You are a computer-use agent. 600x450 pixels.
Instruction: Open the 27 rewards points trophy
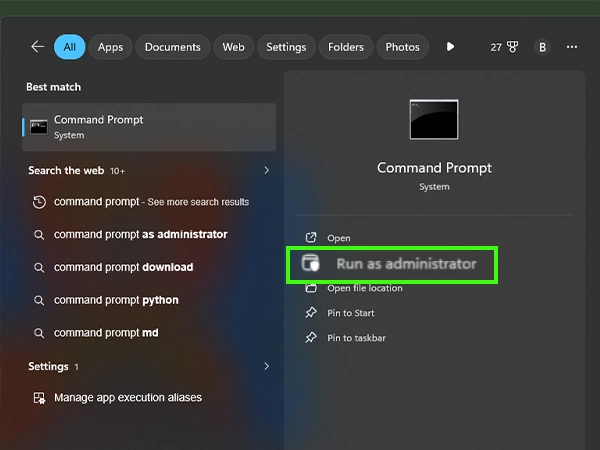tap(504, 47)
